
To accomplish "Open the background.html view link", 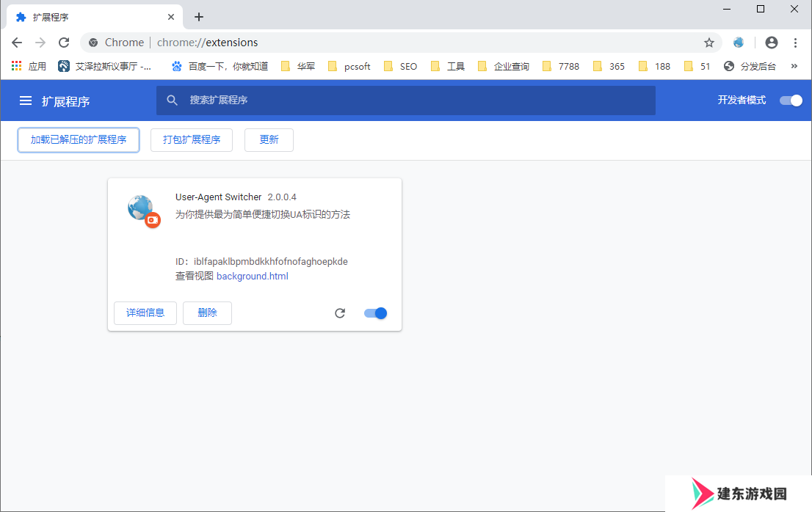I will [x=253, y=276].
